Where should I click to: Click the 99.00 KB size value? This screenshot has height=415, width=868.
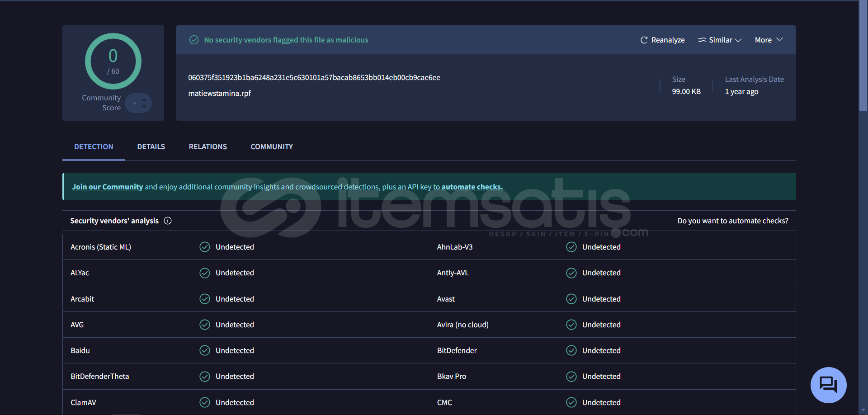coord(686,91)
